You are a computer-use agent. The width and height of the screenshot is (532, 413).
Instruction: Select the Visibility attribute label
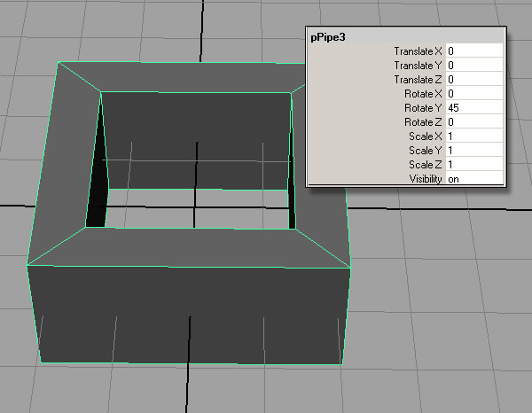click(426, 179)
